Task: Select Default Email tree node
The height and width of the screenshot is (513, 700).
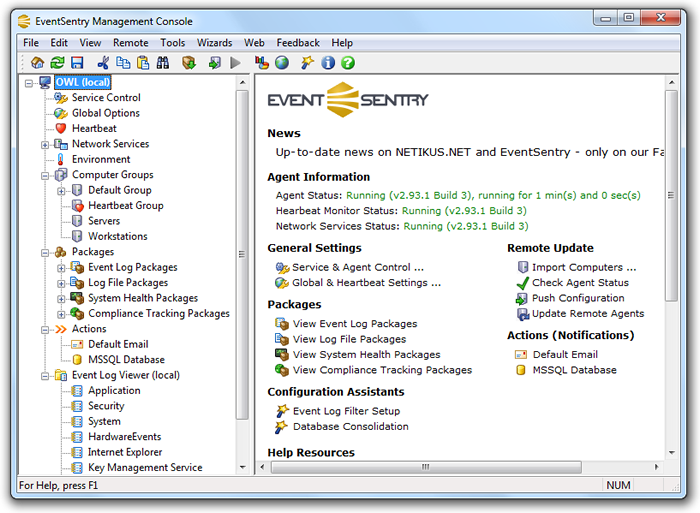Action: [x=118, y=344]
